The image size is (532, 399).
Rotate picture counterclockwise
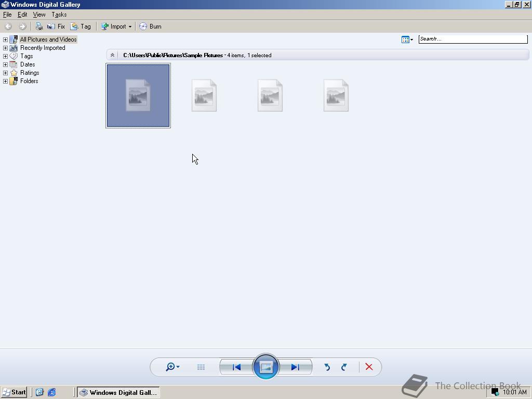click(327, 367)
